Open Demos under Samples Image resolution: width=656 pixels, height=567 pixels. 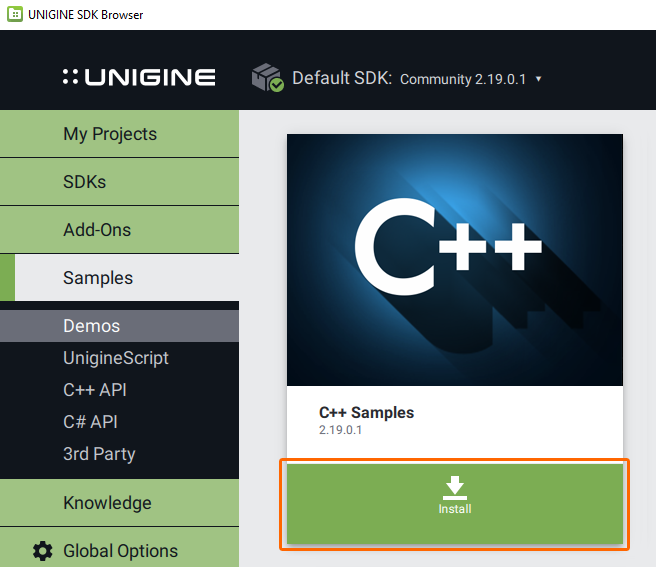point(119,326)
